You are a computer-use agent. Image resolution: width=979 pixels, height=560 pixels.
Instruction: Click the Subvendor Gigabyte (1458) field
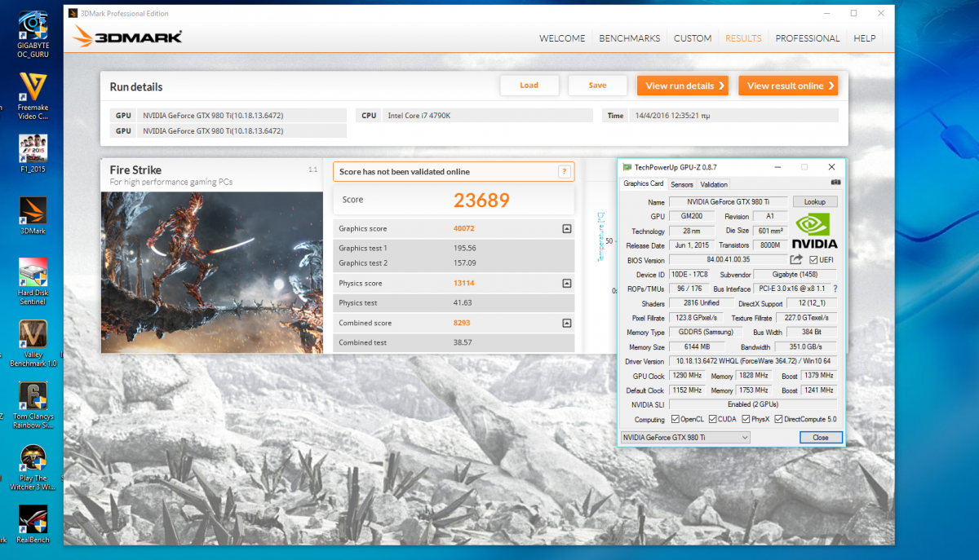click(795, 275)
